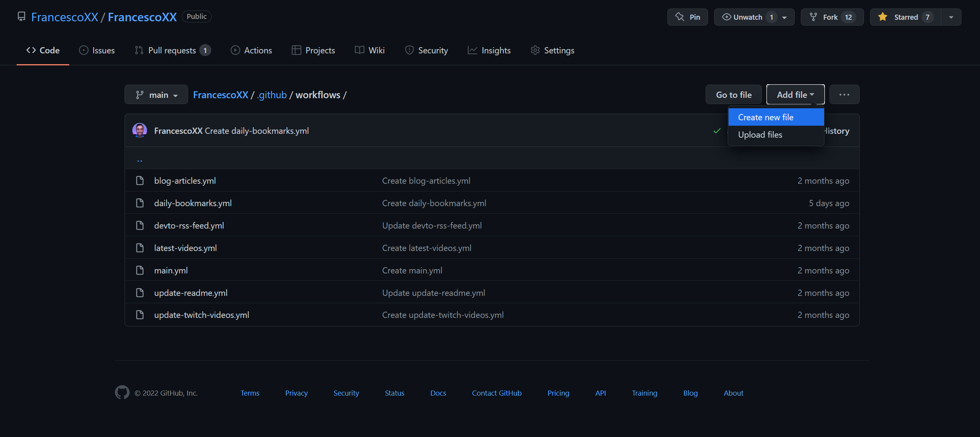Open the Pull requests tab
Image resolution: width=980 pixels, height=437 pixels.
[x=173, y=50]
